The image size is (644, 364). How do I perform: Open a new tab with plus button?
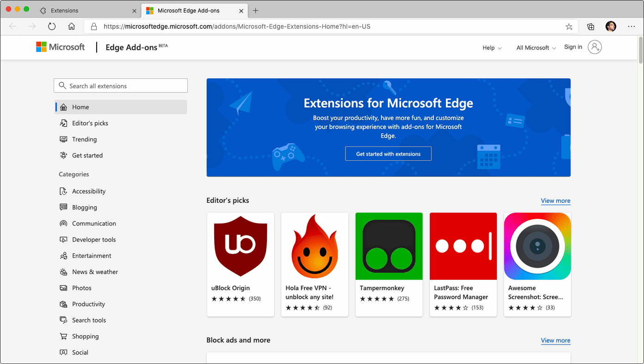(x=255, y=10)
